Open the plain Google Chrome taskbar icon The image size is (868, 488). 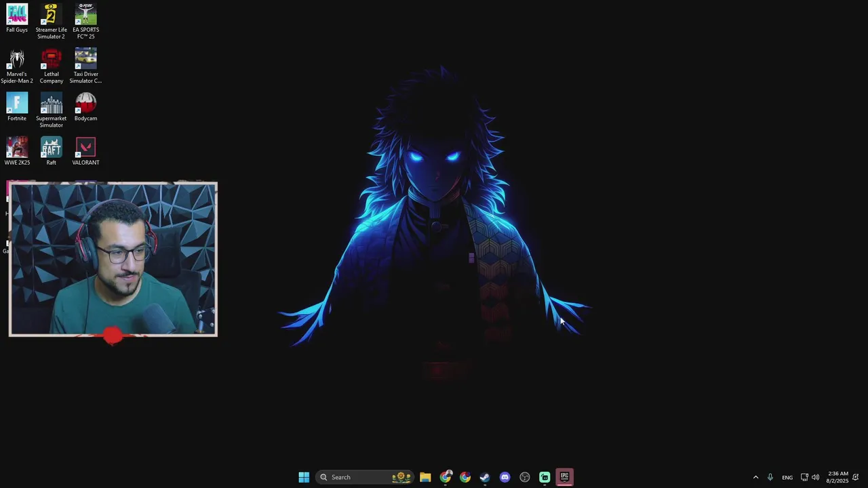465,477
